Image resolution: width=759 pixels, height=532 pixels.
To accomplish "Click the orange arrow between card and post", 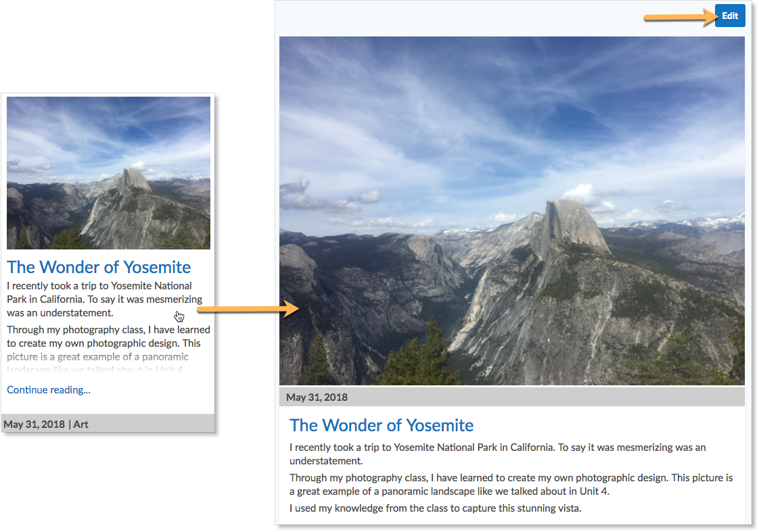I will (248, 308).
